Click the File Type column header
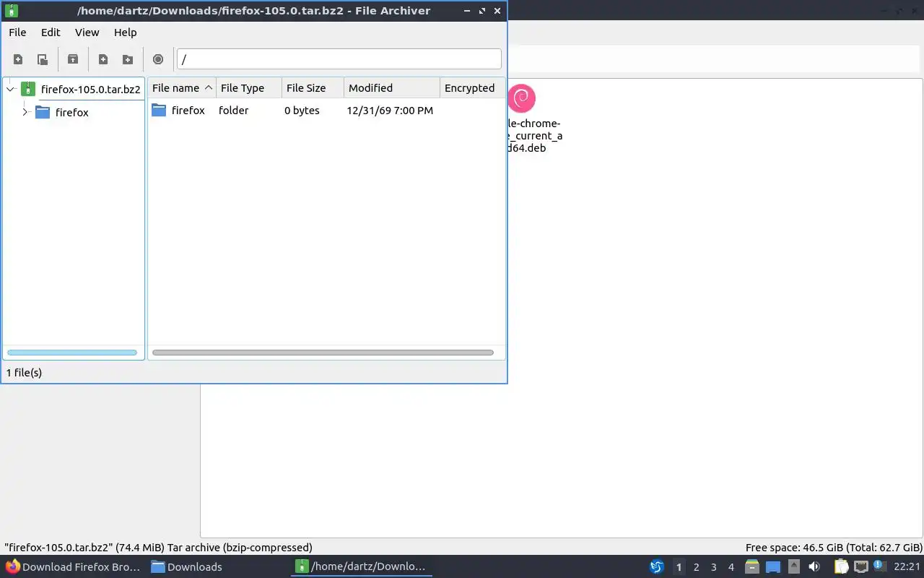Screen dimensions: 924x578 coord(249,88)
